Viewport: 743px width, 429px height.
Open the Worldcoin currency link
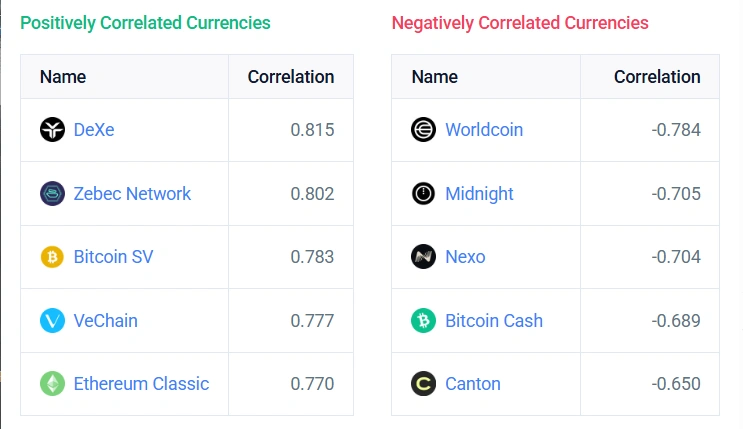[484, 130]
